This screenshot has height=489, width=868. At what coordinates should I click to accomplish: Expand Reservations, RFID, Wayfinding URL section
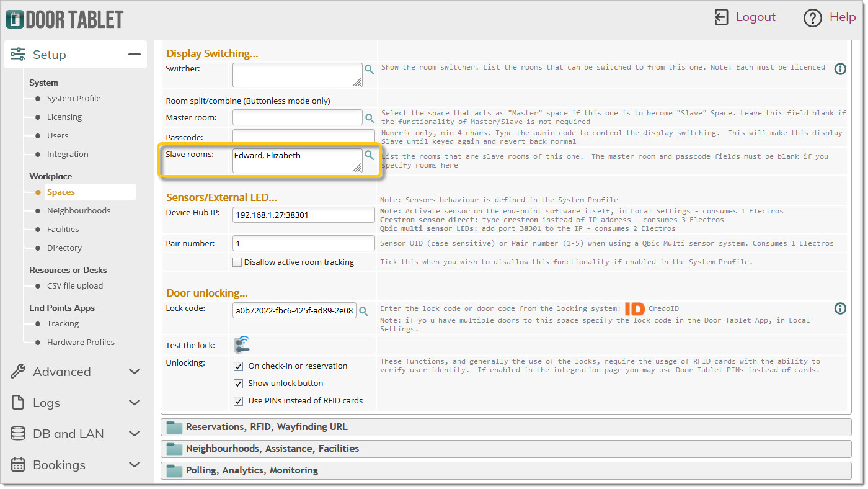[267, 427]
